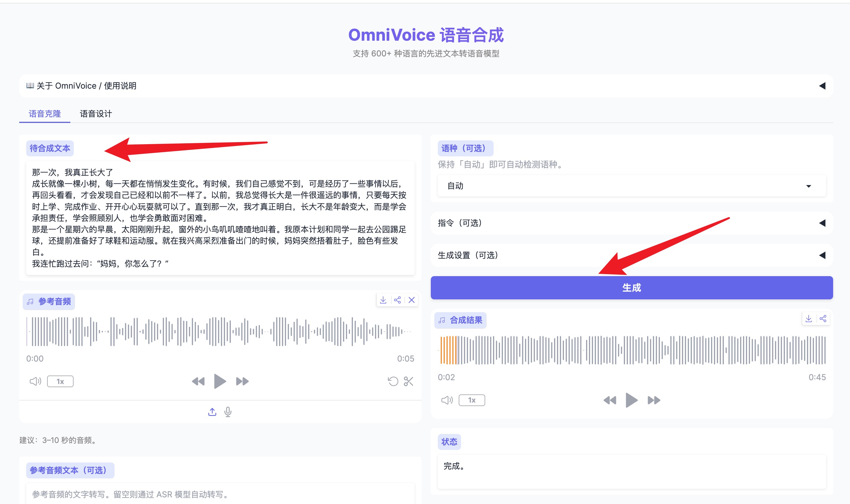This screenshot has width=850, height=504.
Task: Select the 语音克隆 tab
Action: (x=45, y=114)
